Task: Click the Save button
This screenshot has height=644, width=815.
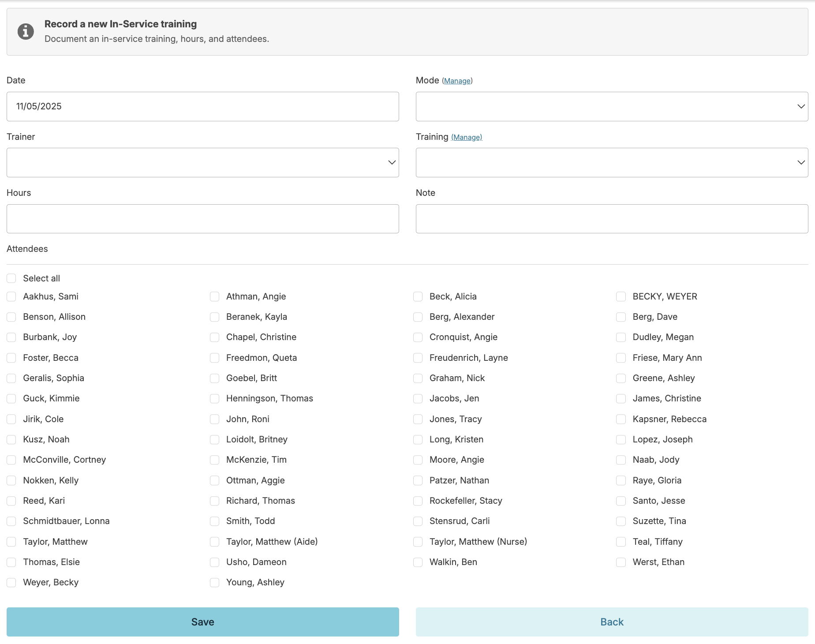Action: click(x=203, y=622)
